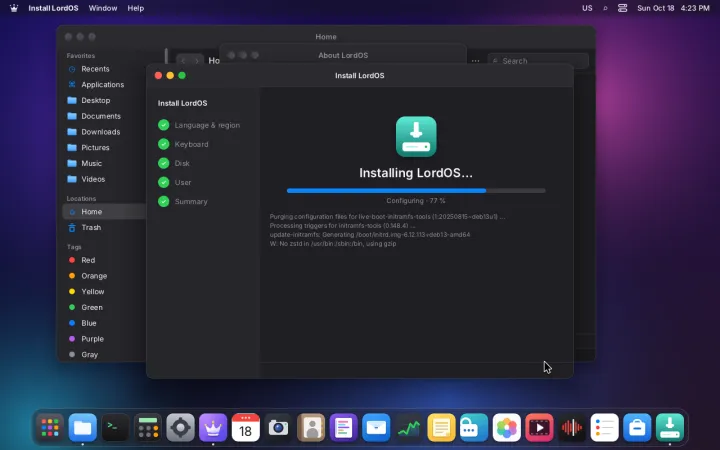Open the Photos flower icon in dock

[506, 428]
